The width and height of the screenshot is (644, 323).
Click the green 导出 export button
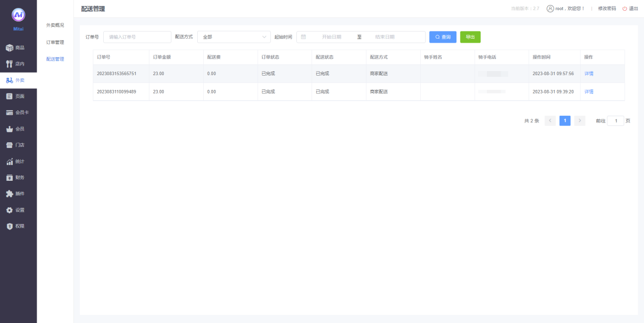coord(470,37)
